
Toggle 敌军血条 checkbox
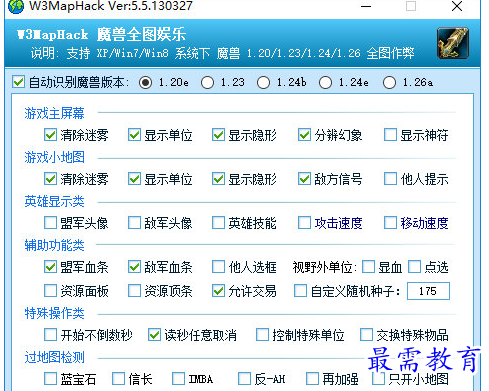[x=134, y=267]
